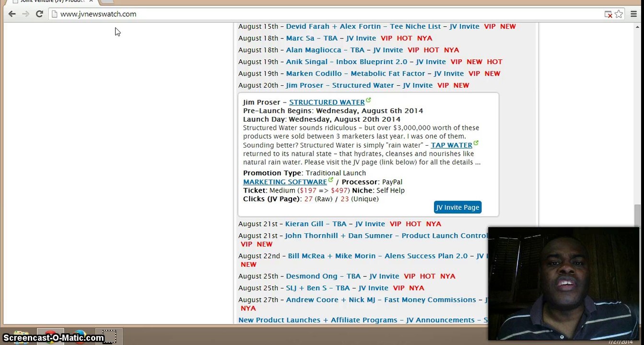Click JV Invite link on the Desmond Ong row

(384, 276)
